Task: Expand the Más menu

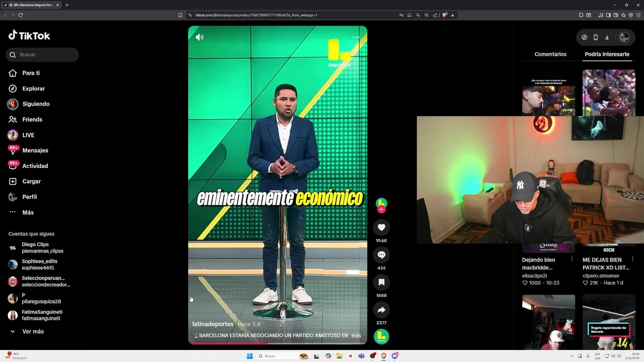Action: coord(21,213)
